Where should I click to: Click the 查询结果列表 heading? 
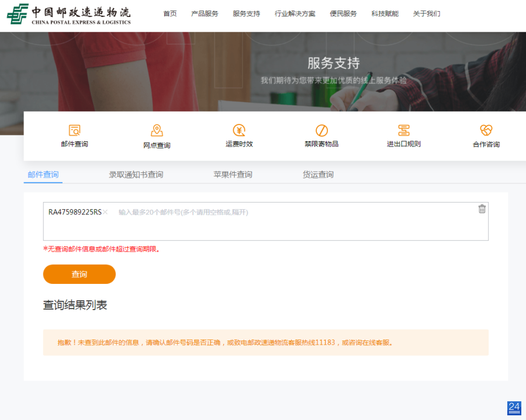tap(75, 305)
